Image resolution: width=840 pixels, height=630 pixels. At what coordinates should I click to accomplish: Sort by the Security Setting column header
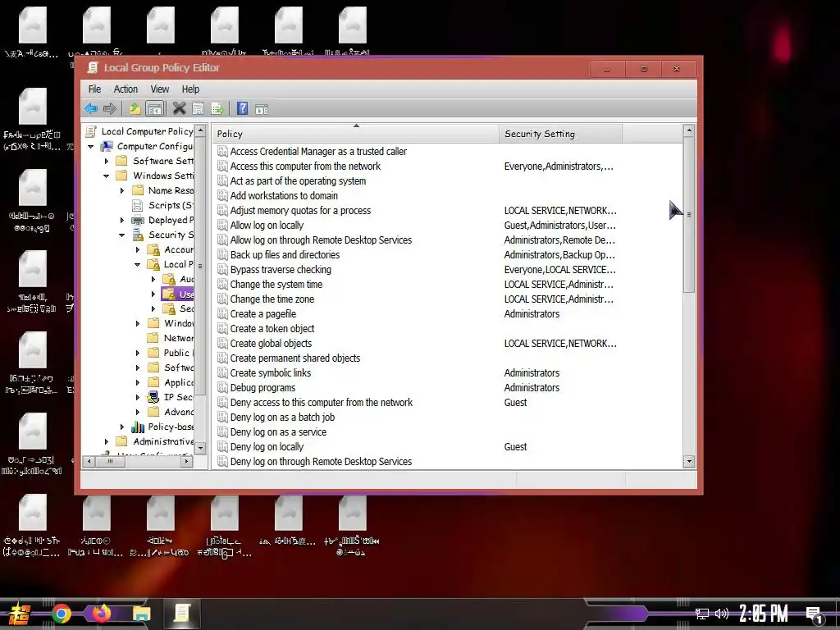coord(560,134)
